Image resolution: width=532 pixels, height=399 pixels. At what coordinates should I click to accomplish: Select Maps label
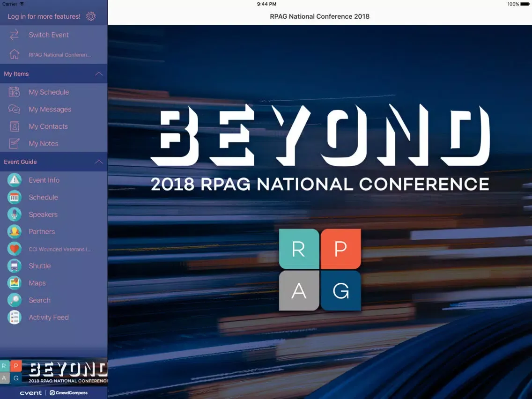coord(37,283)
